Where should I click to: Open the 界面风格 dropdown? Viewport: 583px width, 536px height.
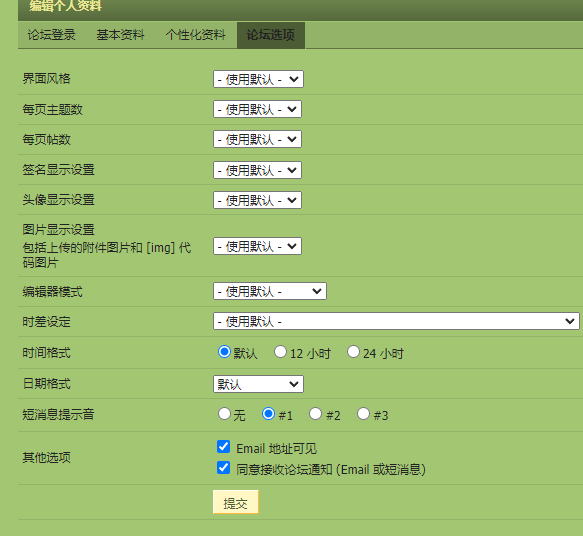click(x=258, y=79)
